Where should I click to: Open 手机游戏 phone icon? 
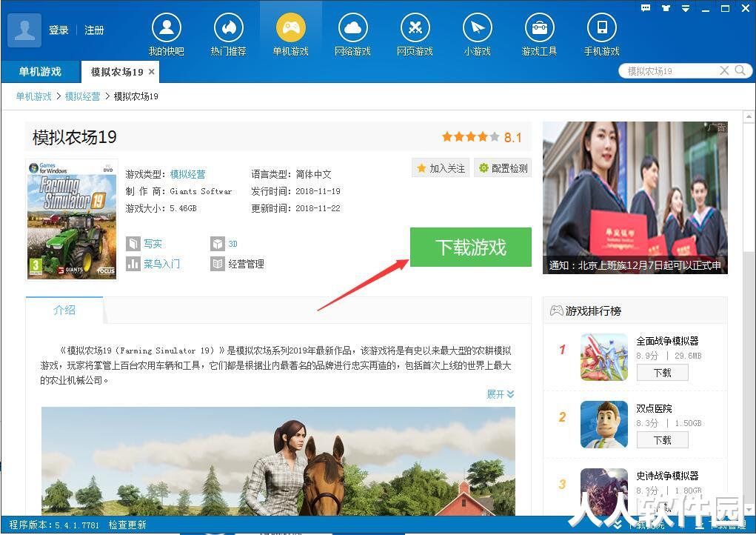(x=602, y=27)
